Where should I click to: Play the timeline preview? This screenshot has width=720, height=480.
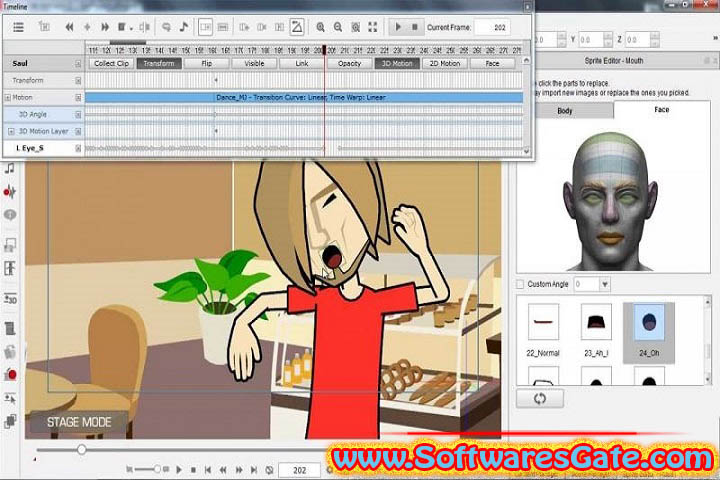398,27
